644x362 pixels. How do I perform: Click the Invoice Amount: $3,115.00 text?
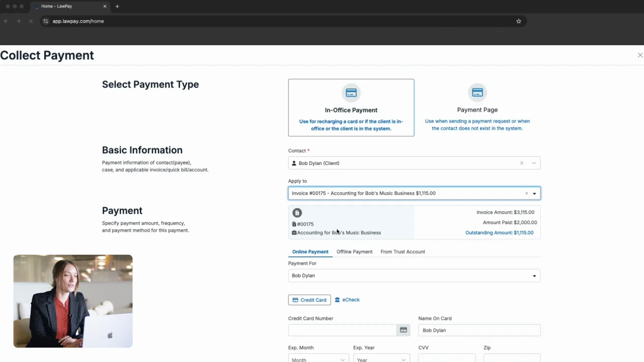pos(505,212)
